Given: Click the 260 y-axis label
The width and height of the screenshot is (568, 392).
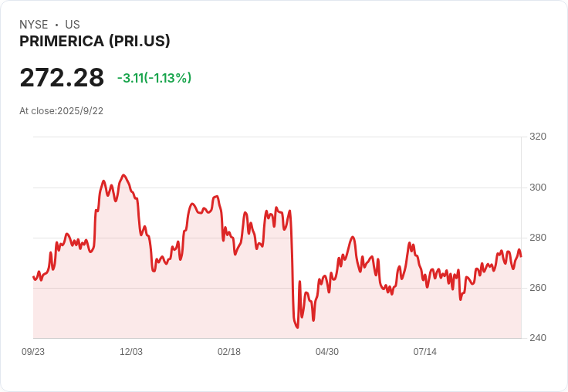Looking at the screenshot, I should [537, 288].
